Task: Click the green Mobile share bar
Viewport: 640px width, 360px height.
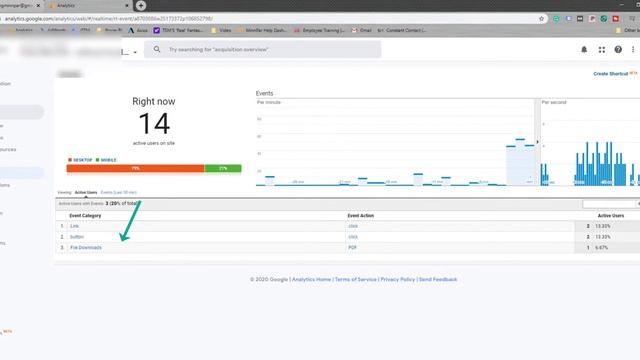Action: (223, 168)
